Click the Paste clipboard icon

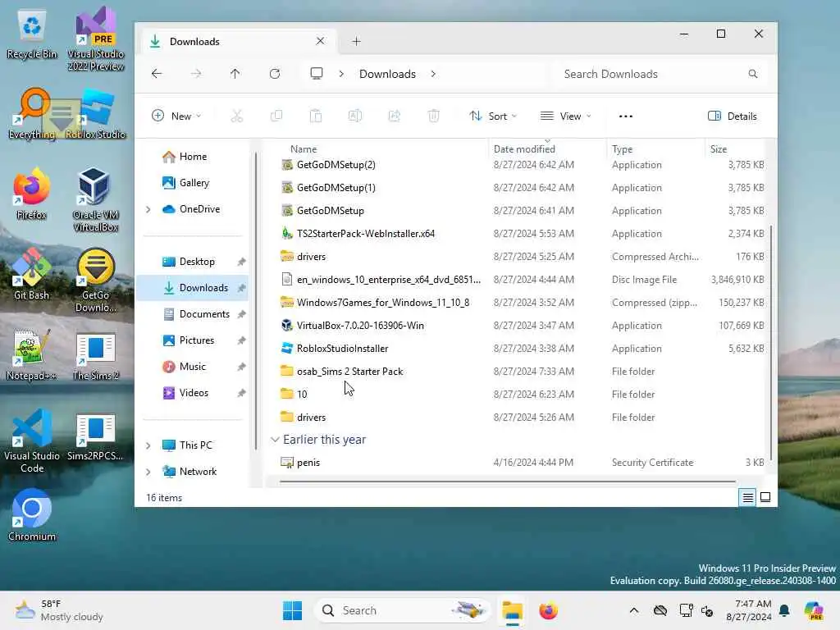click(316, 116)
